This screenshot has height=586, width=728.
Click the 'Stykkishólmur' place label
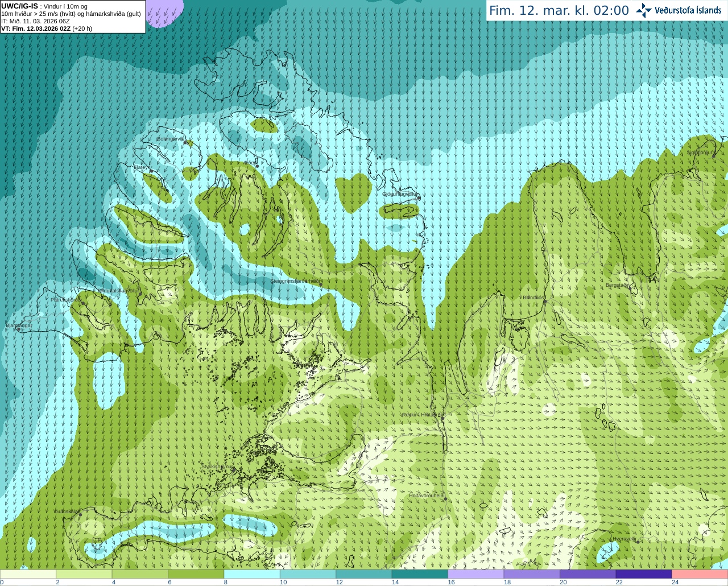click(x=217, y=466)
